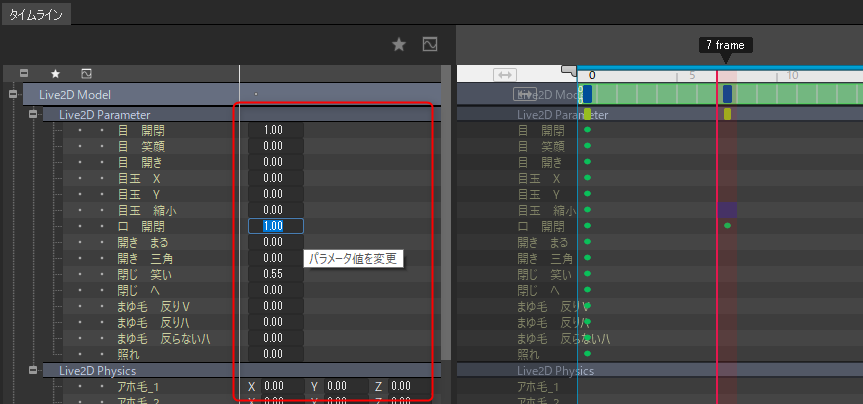Image resolution: width=863 pixels, height=404 pixels.
Task: Click the 目玉 Y value field
Action: click(276, 194)
